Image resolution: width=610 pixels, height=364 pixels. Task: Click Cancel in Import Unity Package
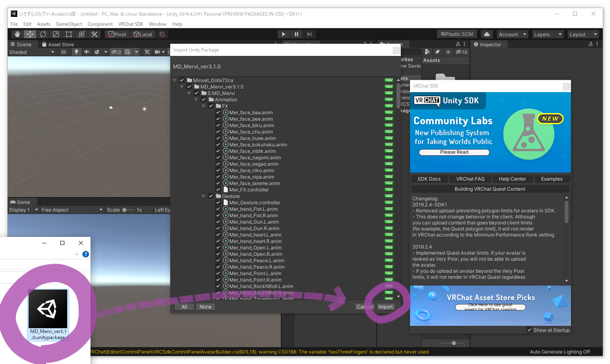point(365,306)
